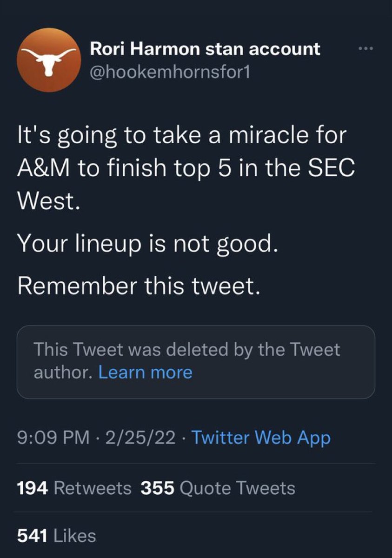View the 541 Likes list

pos(56,536)
